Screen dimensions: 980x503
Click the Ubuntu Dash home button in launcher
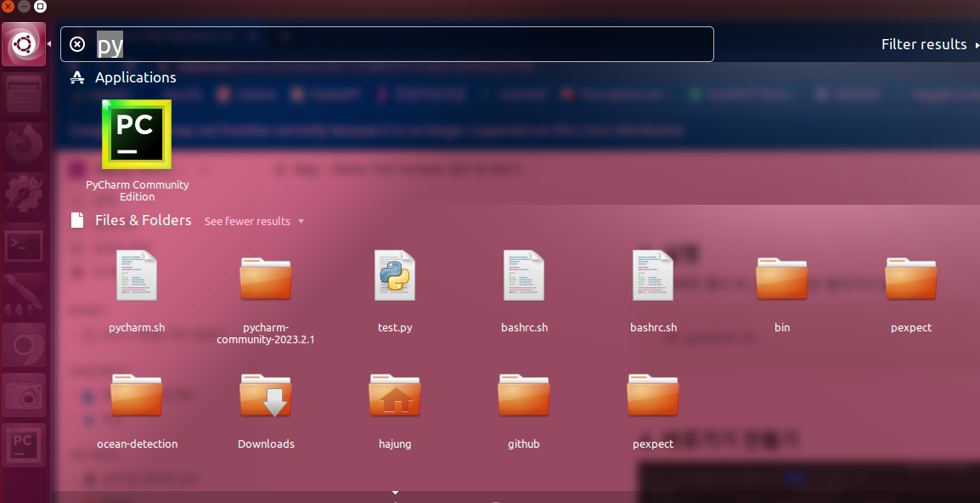point(24,44)
